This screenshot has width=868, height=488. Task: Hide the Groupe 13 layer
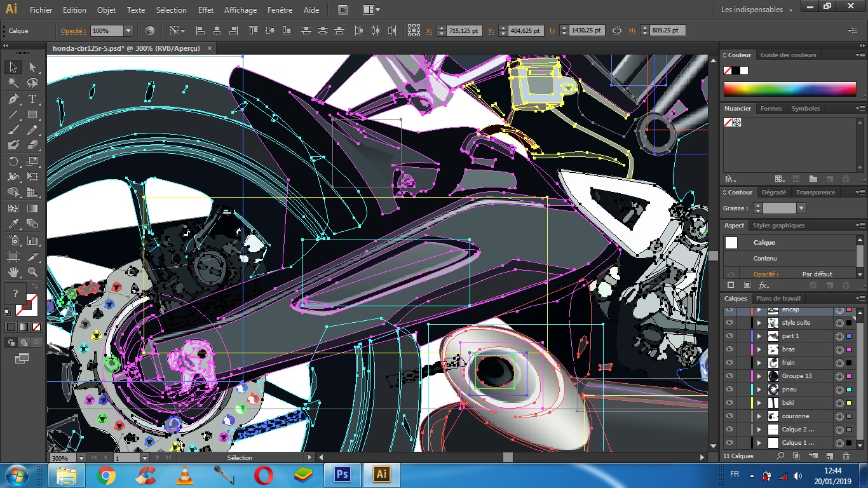(x=729, y=376)
